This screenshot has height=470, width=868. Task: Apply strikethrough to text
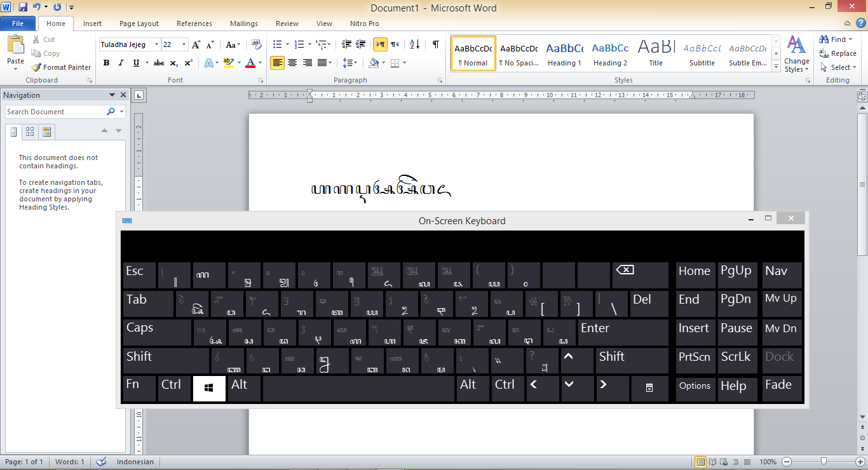point(158,62)
